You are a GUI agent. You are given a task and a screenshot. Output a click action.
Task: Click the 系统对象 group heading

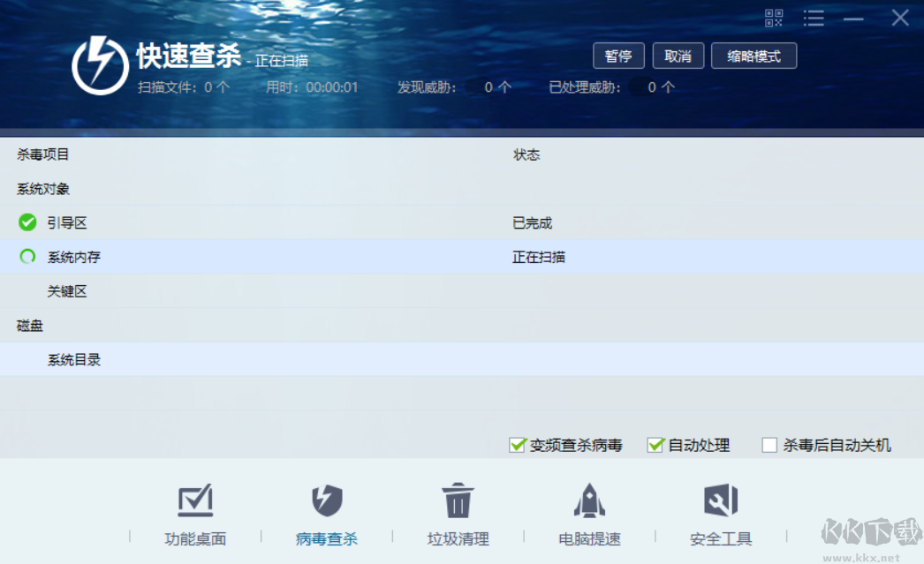pyautogui.click(x=43, y=189)
